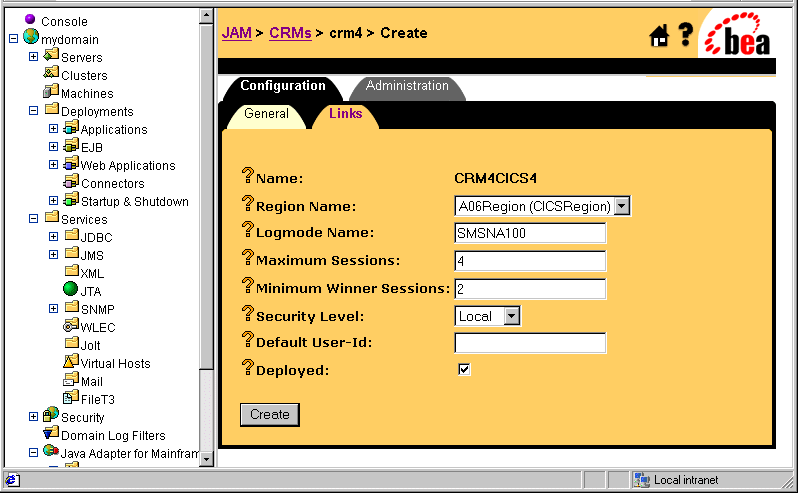Click the Create button
The height and width of the screenshot is (493, 798).
tap(270, 415)
